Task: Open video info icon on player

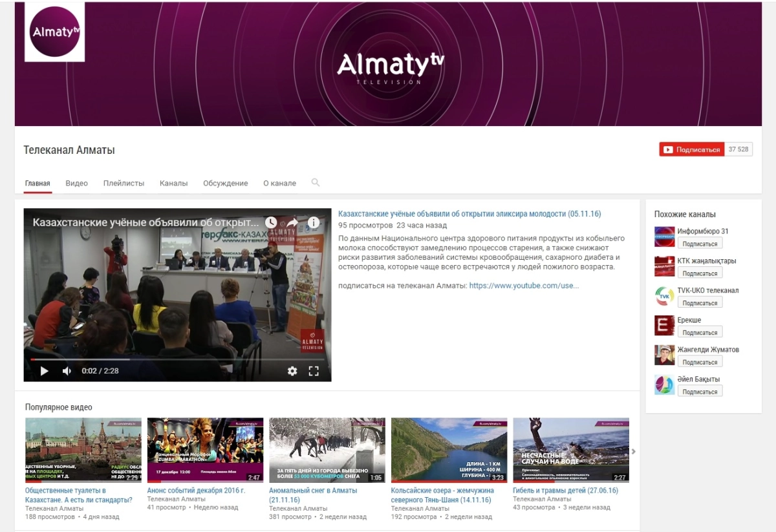Action: 314,222
